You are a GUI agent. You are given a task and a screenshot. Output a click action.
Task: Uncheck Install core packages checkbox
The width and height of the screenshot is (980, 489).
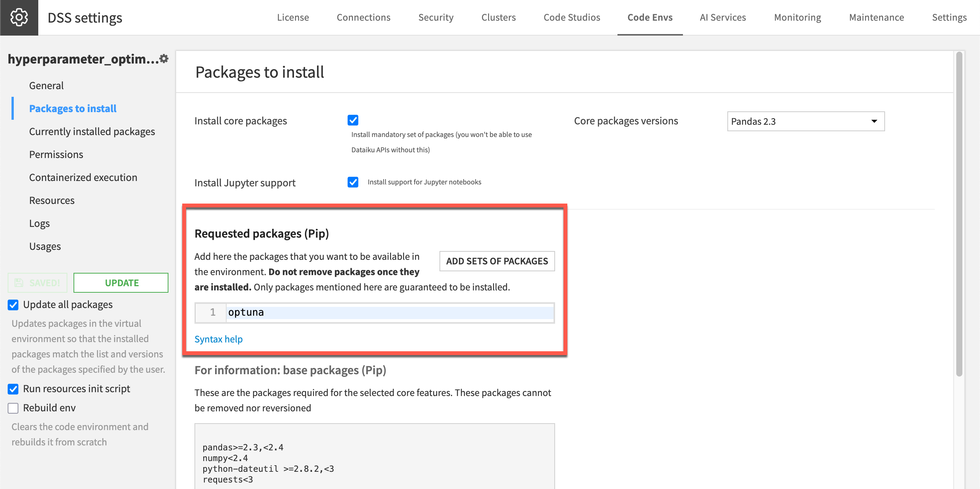tap(353, 120)
